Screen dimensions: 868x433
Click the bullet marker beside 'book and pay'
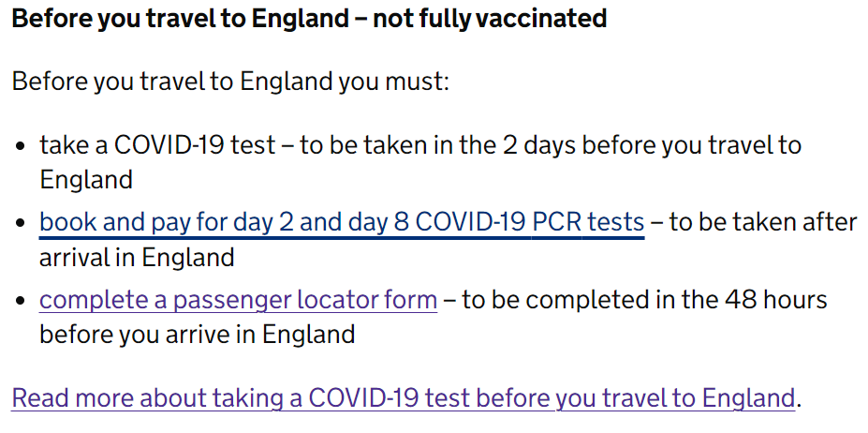click(x=21, y=223)
